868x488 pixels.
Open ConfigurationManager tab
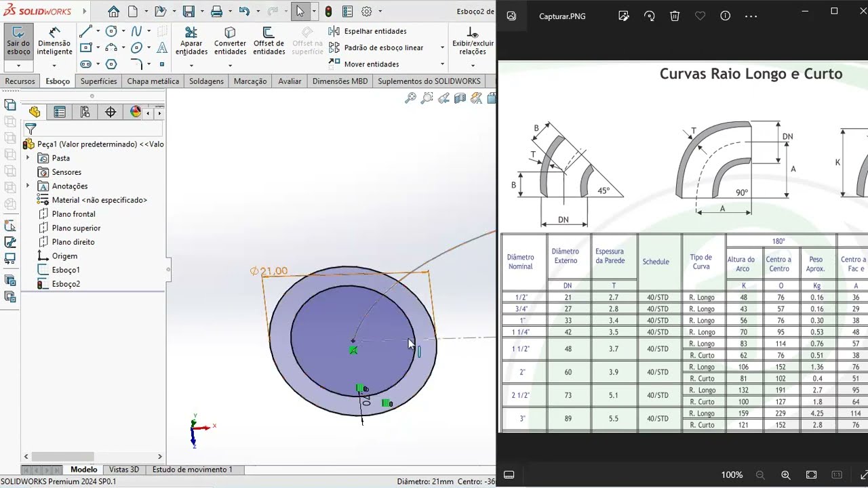point(85,113)
